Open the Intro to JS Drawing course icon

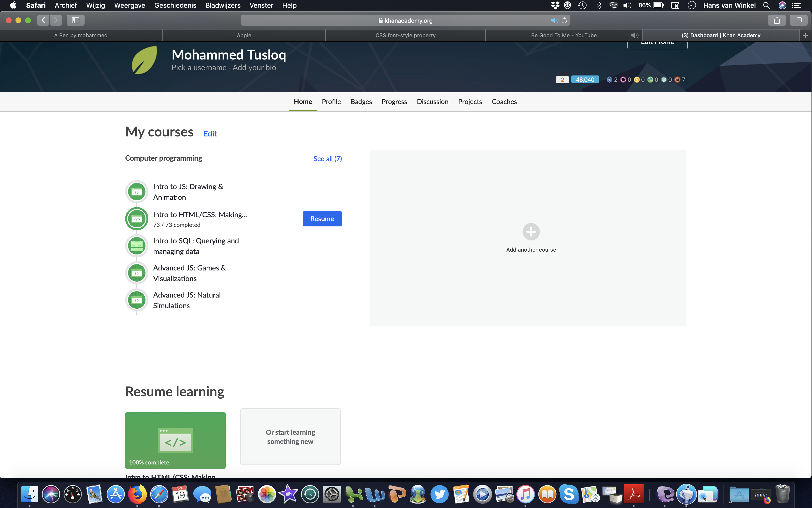[137, 192]
